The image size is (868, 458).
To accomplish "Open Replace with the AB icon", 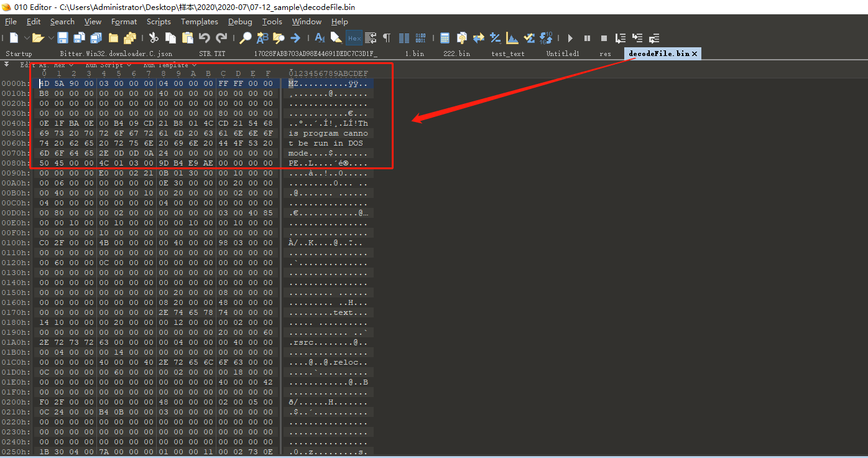I will point(262,38).
